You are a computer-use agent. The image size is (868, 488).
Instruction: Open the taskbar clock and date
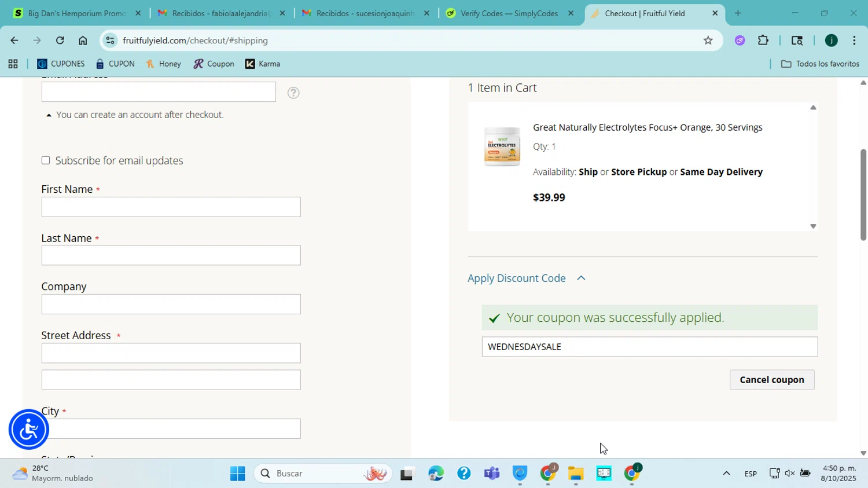pyautogui.click(x=840, y=474)
